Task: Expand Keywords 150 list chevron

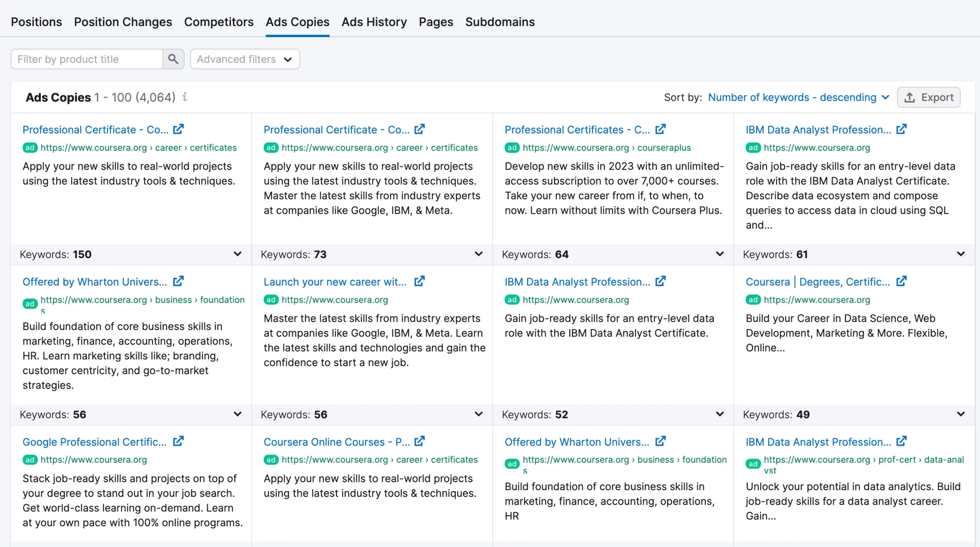Action: pos(237,254)
